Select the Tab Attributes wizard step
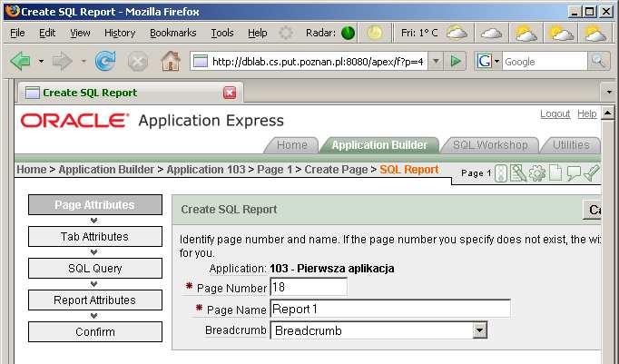This screenshot has height=364, width=619. (x=95, y=237)
